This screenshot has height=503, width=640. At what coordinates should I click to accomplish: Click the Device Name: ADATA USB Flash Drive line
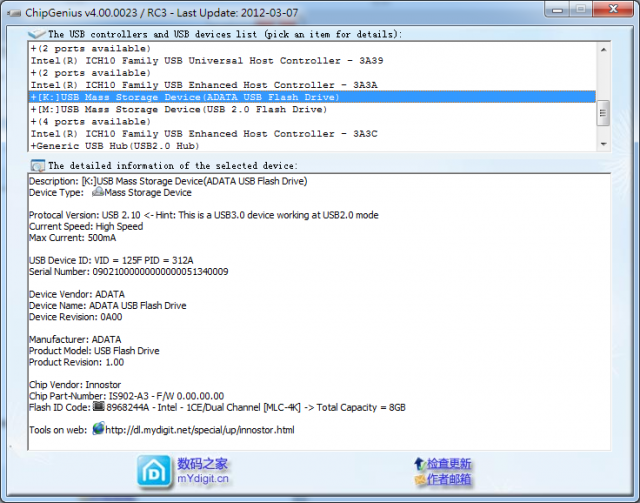(108, 306)
